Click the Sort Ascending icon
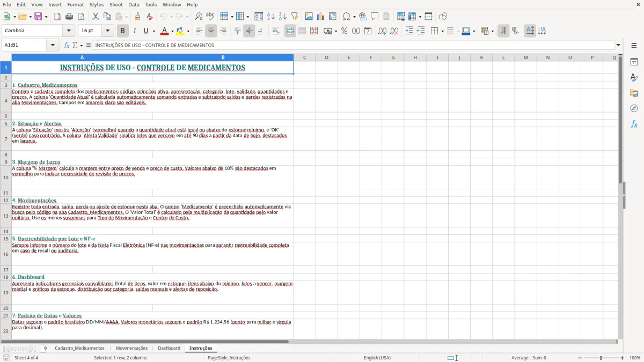 [x=271, y=17]
